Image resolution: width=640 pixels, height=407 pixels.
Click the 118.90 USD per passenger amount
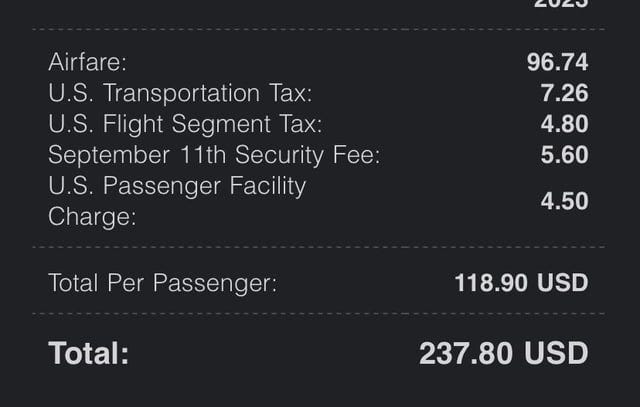pyautogui.click(x=521, y=283)
